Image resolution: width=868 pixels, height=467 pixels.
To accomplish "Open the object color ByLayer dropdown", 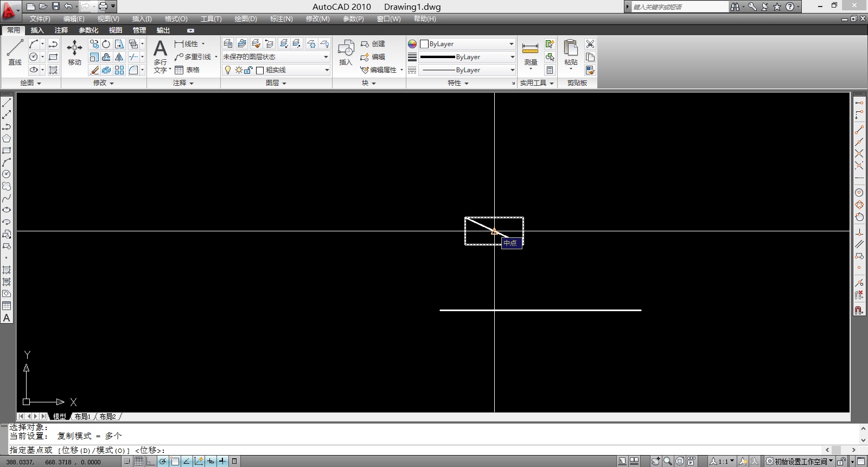I will pos(467,44).
